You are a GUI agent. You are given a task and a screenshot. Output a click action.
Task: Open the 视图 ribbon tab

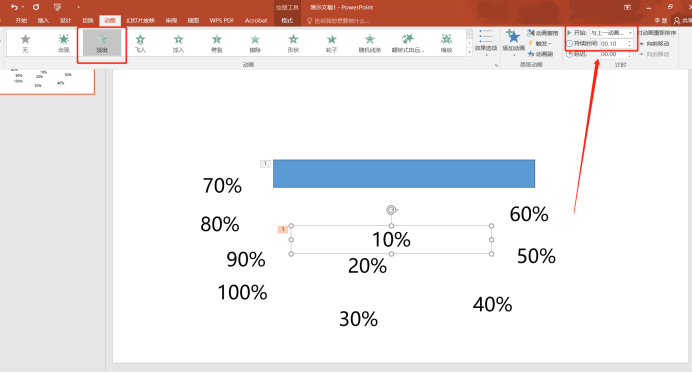(x=193, y=20)
